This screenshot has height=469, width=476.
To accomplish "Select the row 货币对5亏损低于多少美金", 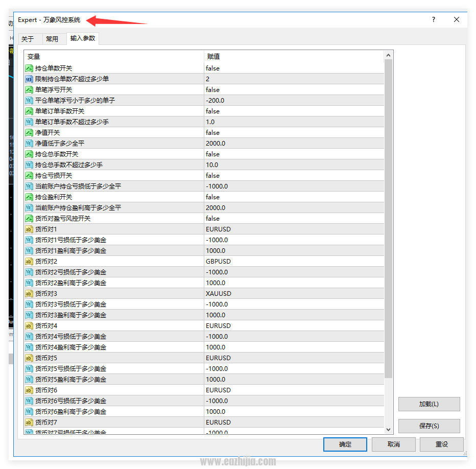I will (204, 369).
